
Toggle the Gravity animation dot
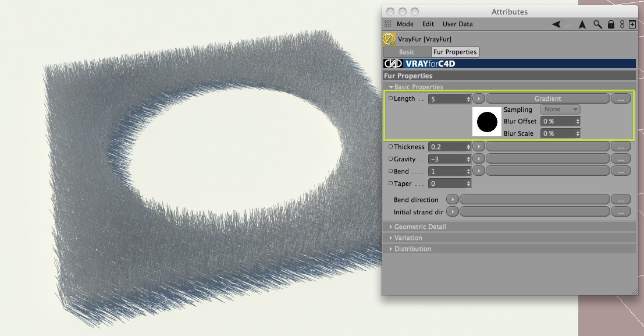pos(390,159)
